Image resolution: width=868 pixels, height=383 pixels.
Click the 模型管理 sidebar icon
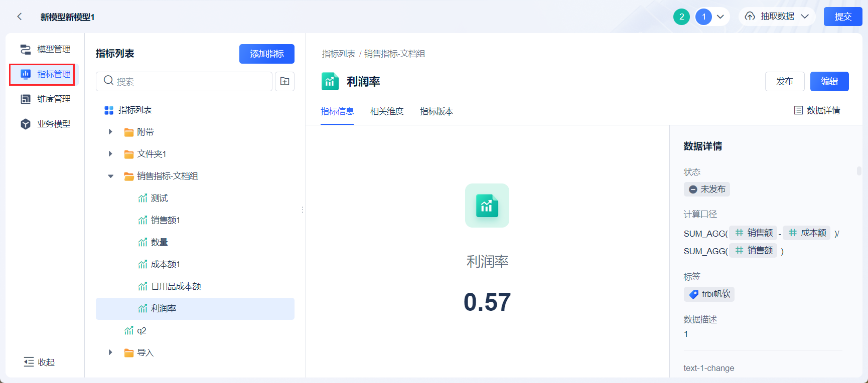[26, 49]
